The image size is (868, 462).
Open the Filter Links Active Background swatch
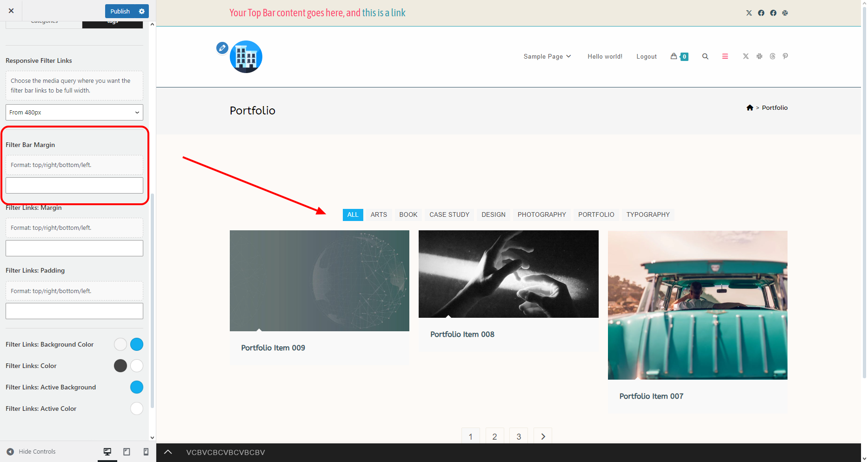[137, 387]
